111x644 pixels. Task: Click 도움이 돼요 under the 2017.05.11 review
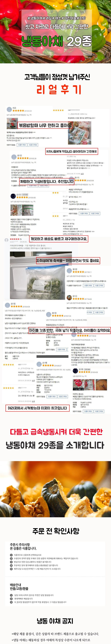tap(88, 285)
